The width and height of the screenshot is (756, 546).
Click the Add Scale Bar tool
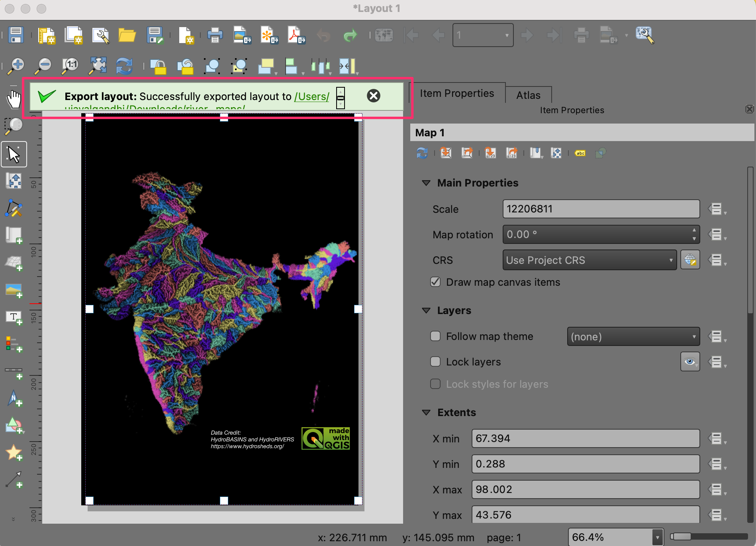14,371
